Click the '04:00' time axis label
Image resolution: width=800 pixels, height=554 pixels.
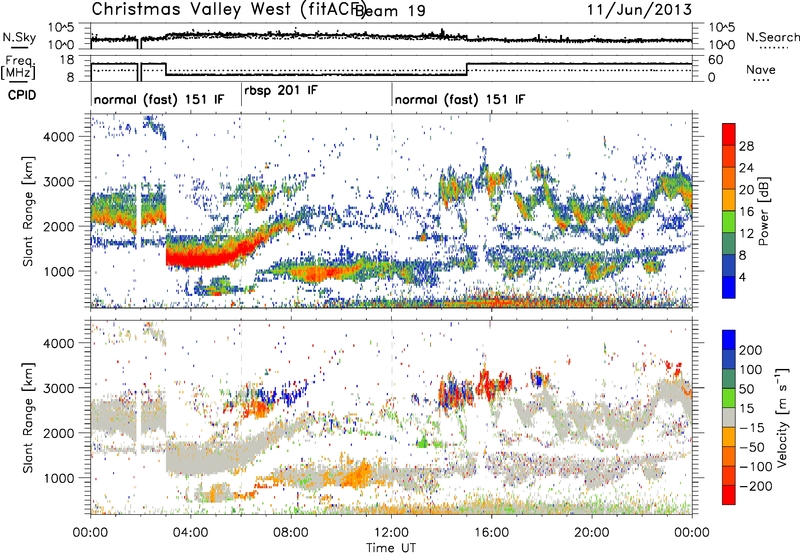tap(190, 533)
